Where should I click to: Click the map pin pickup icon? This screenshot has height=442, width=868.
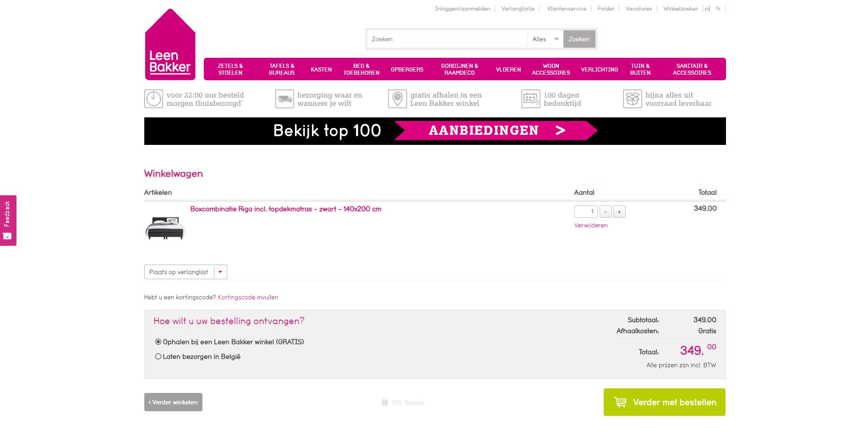click(x=397, y=99)
